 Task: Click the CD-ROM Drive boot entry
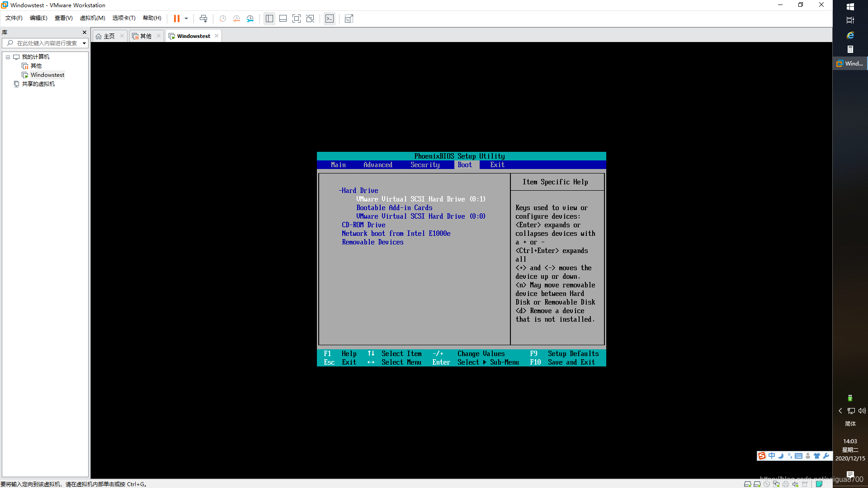pyautogui.click(x=363, y=225)
